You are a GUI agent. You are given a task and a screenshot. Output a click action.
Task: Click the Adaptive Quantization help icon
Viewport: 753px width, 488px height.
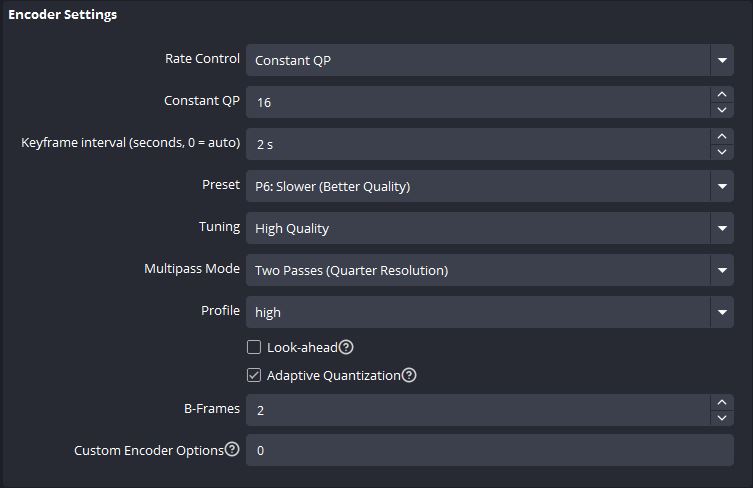409,375
